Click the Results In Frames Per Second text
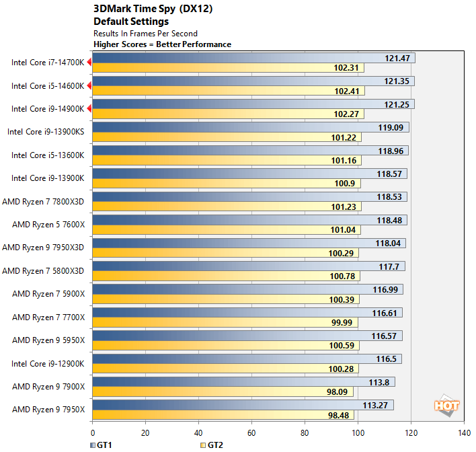 [145, 34]
